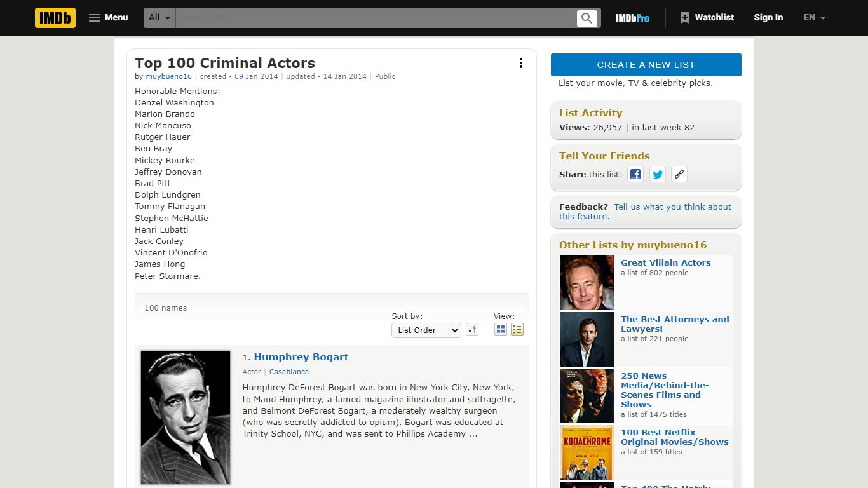Switch to grid view

501,329
